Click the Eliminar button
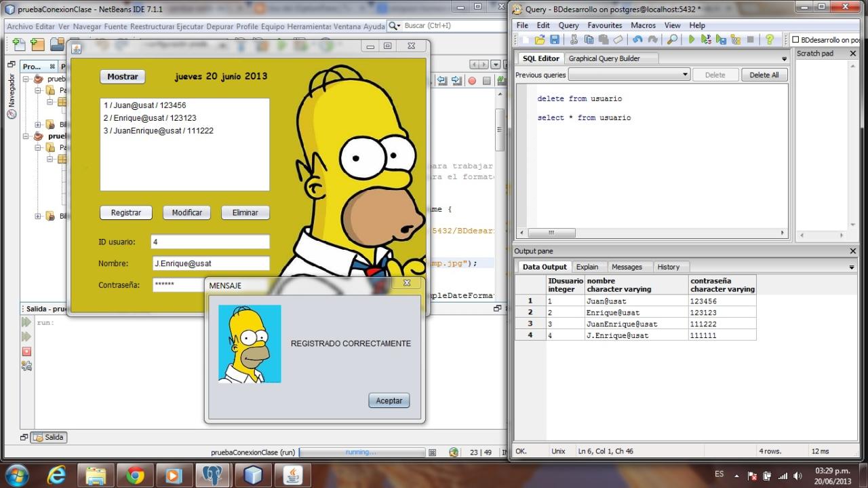Screen dimensions: 868x488 (x=245, y=212)
